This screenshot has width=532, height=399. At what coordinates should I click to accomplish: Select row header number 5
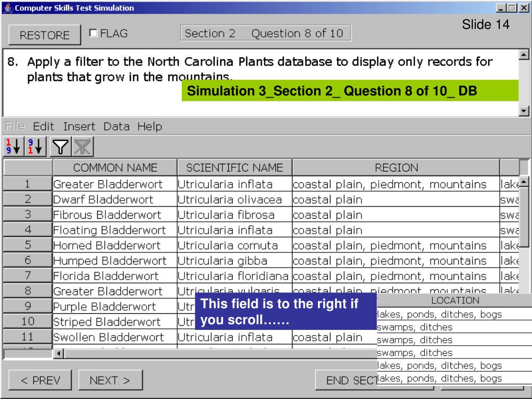coord(28,245)
